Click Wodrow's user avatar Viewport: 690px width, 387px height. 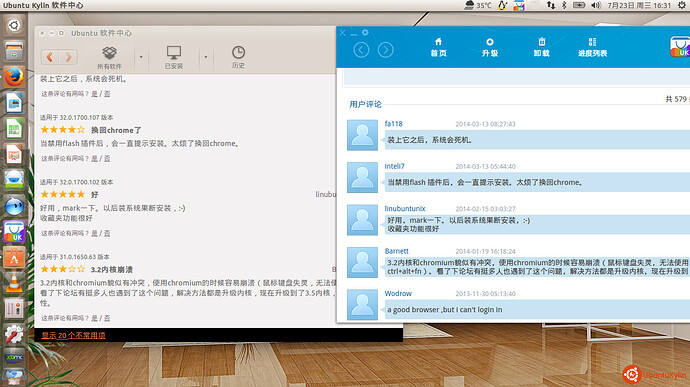pos(362,305)
